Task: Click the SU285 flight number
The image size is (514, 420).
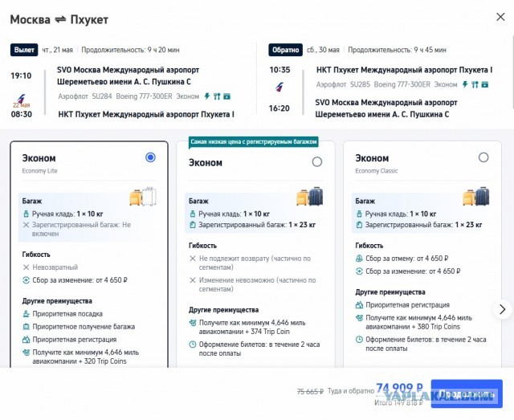Action: [x=360, y=84]
